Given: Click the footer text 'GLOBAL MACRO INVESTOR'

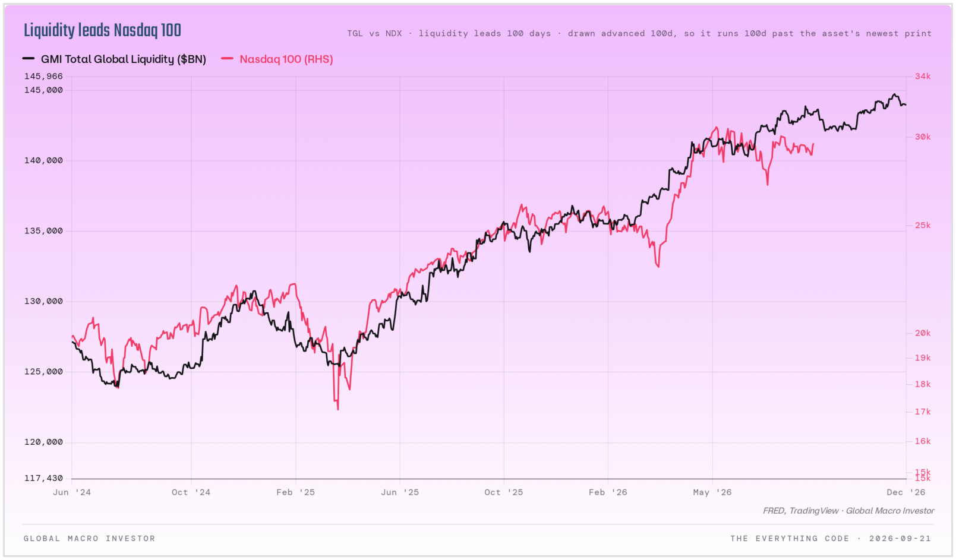Looking at the screenshot, I should tap(90, 539).
